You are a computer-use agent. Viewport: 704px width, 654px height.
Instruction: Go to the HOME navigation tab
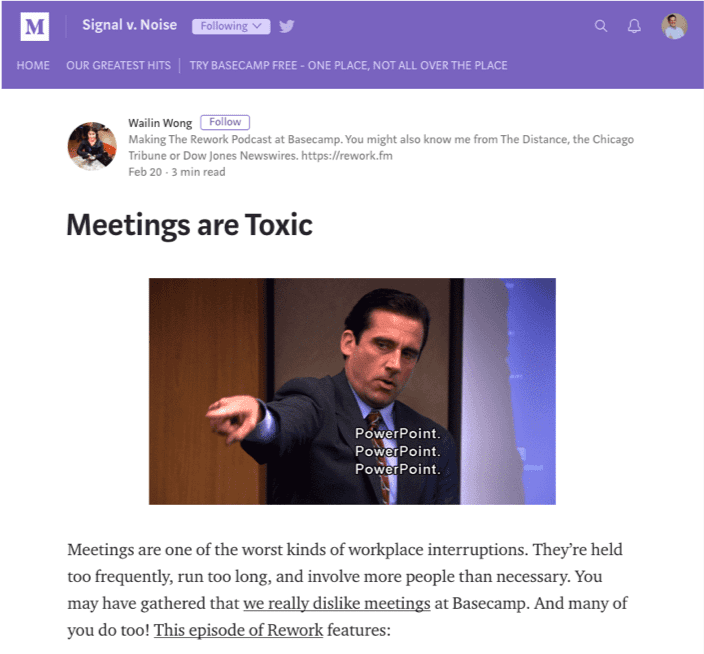click(33, 66)
